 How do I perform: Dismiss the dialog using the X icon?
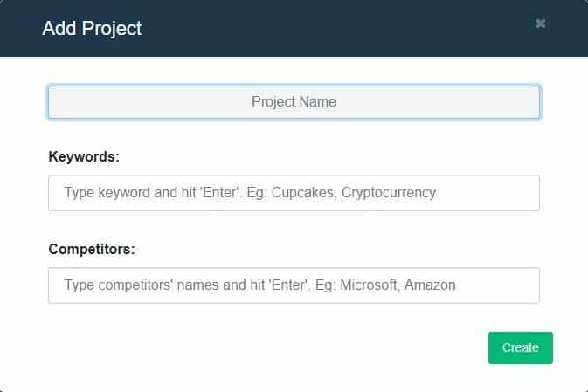[540, 24]
